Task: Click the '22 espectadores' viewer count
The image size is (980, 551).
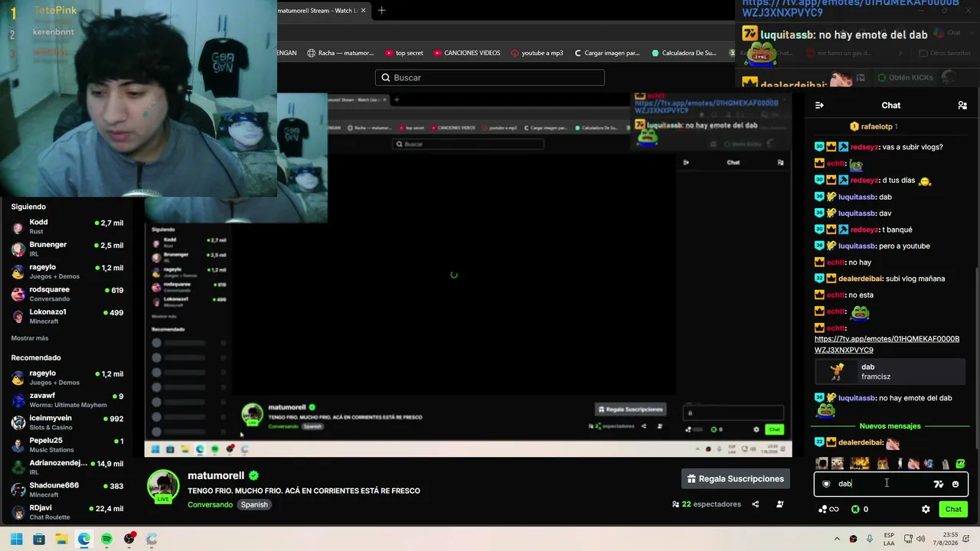Action: pyautogui.click(x=711, y=504)
